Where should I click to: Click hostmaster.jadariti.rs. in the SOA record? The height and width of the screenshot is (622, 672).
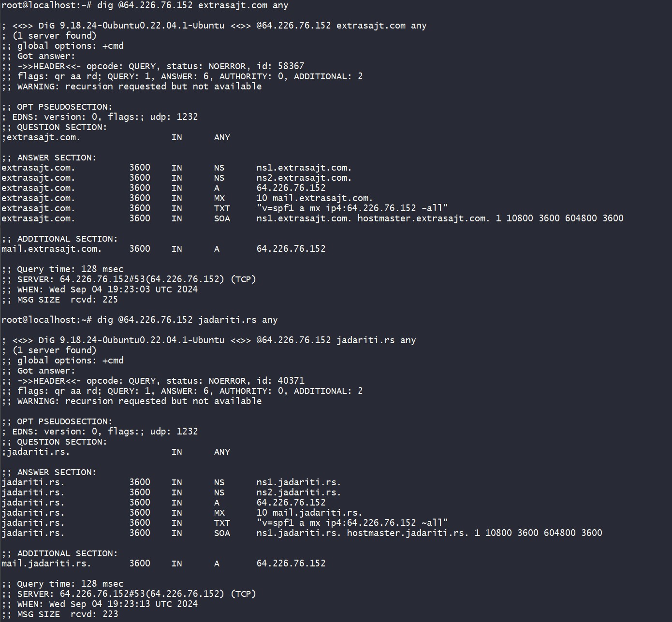[x=408, y=534]
